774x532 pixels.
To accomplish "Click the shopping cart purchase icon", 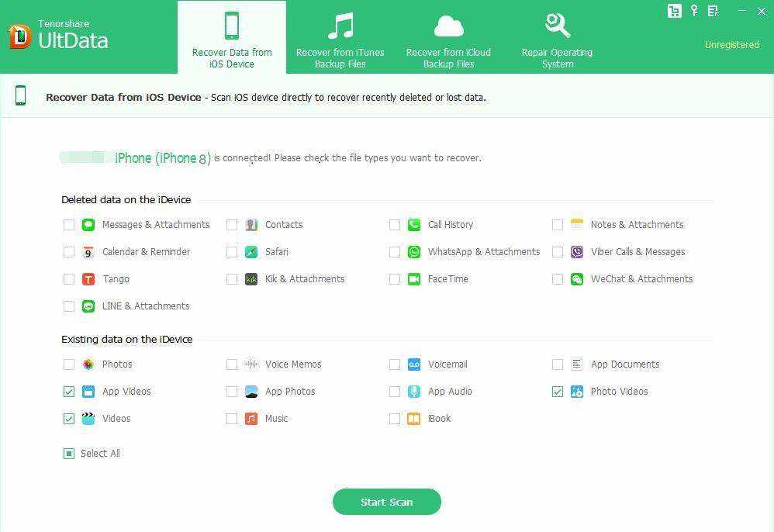I will (x=674, y=11).
